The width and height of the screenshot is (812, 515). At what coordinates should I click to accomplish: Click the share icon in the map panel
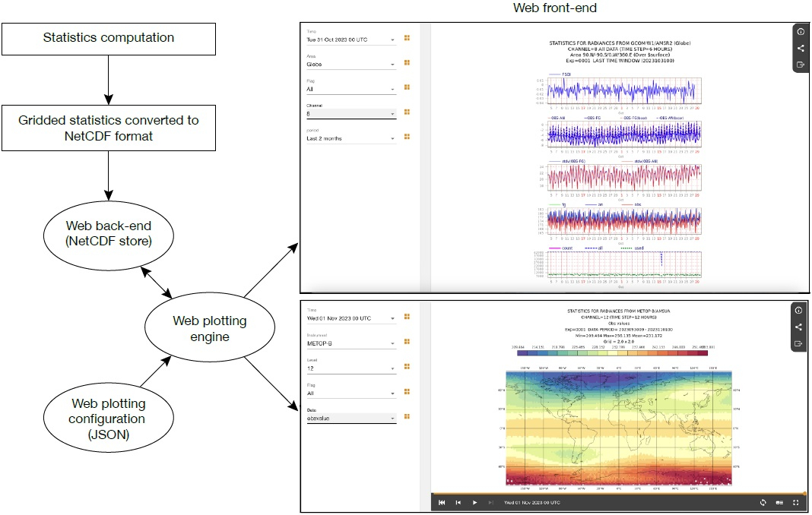[799, 327]
